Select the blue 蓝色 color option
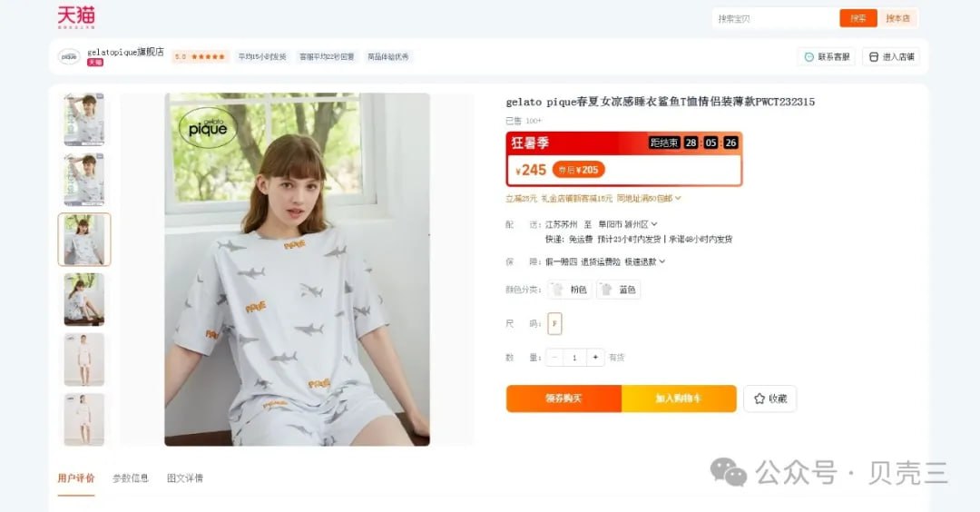This screenshot has height=512, width=980. coord(618,290)
